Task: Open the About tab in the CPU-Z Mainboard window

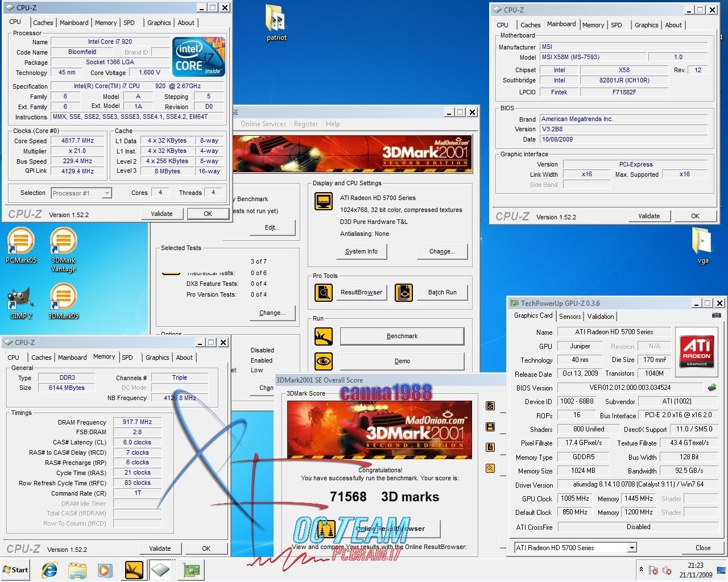Action: (x=673, y=25)
